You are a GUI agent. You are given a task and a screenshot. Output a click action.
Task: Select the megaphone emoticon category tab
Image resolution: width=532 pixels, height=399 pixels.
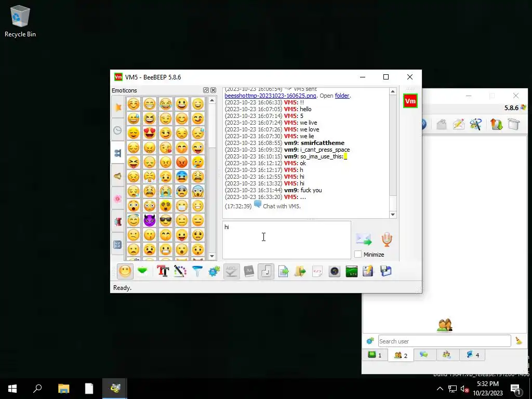tap(118, 176)
